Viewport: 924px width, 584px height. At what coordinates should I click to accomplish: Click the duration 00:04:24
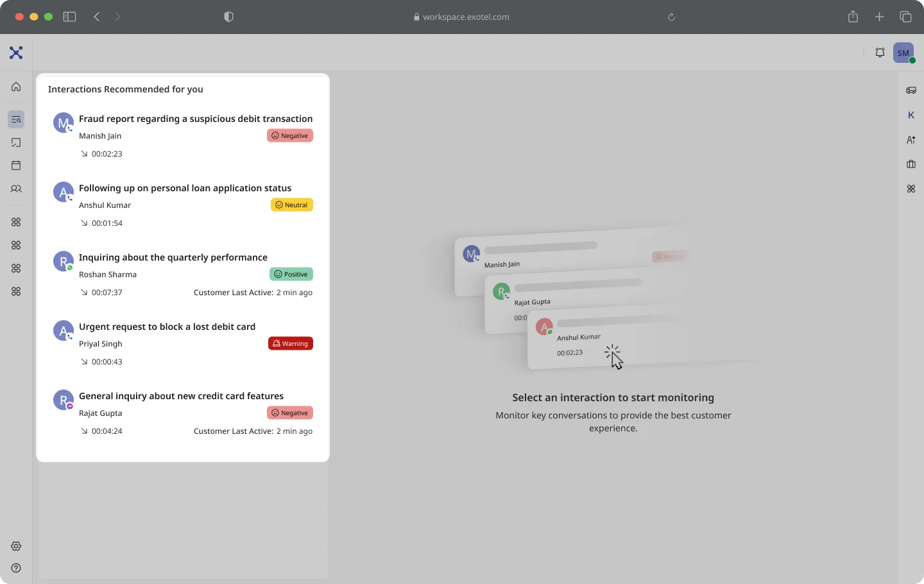(x=107, y=431)
